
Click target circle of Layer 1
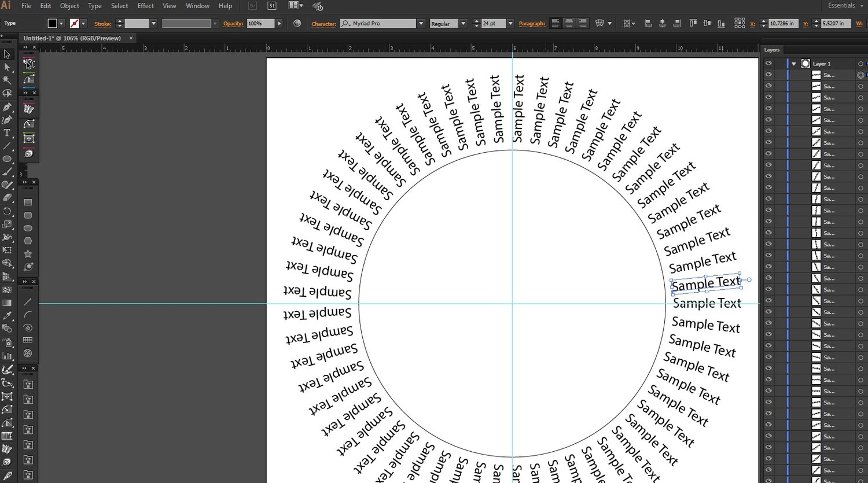pyautogui.click(x=860, y=64)
